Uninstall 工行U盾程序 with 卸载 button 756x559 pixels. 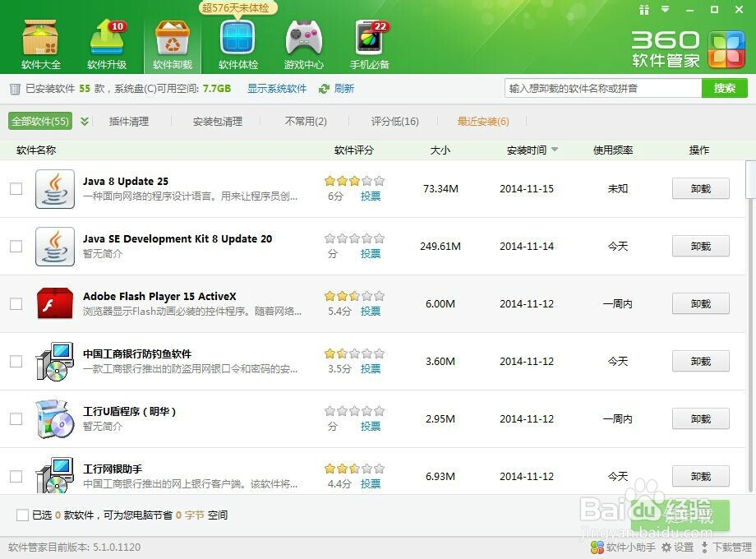(701, 418)
